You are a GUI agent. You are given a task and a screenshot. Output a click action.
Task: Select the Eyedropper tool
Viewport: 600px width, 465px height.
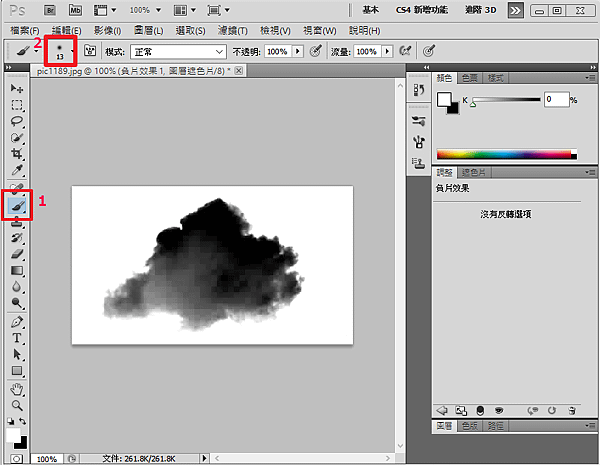coord(17,170)
